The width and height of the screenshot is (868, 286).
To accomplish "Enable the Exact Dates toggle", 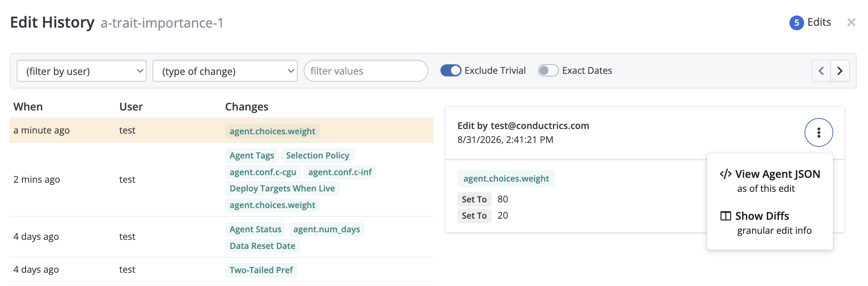I will point(548,71).
